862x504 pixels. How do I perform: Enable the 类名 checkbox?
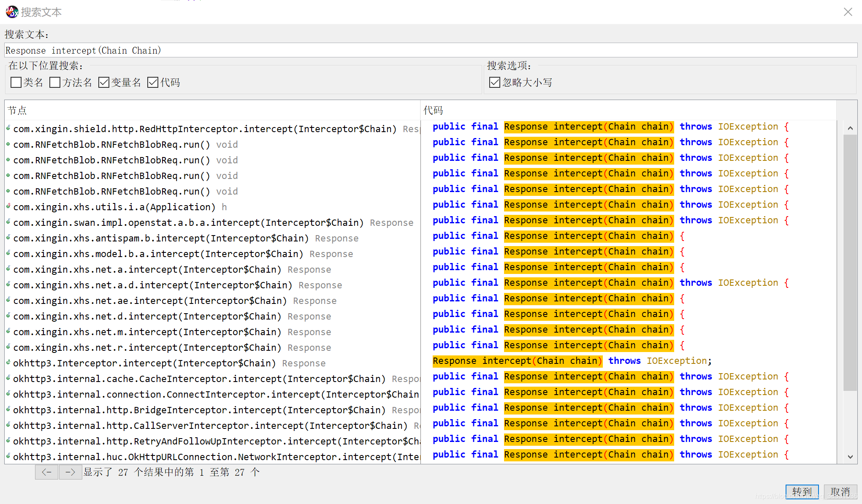pyautogui.click(x=16, y=82)
